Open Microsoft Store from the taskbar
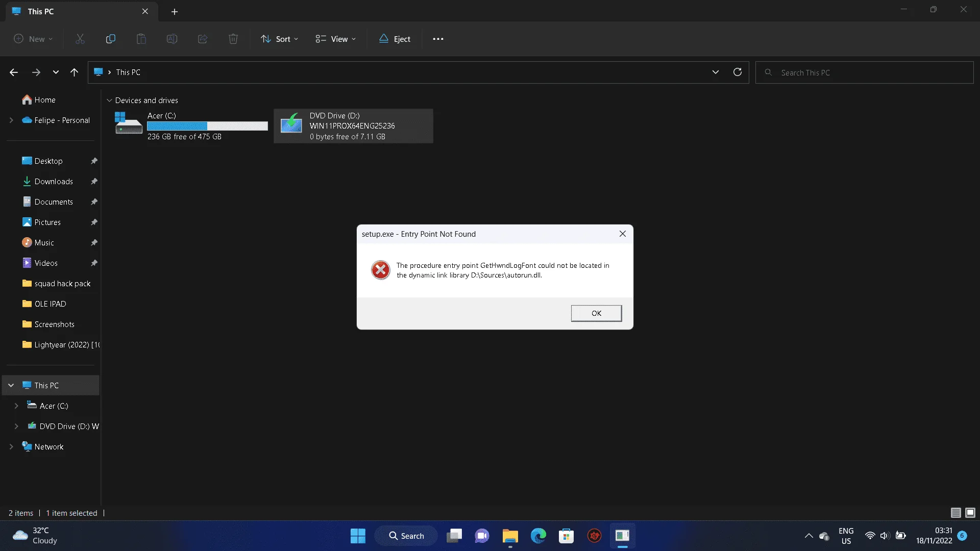This screenshot has width=980, height=551. click(x=566, y=536)
